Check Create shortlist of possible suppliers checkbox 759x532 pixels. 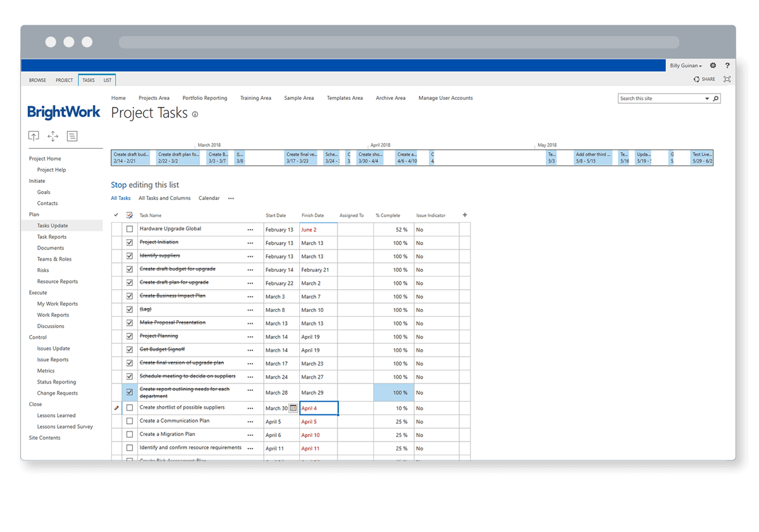point(130,408)
